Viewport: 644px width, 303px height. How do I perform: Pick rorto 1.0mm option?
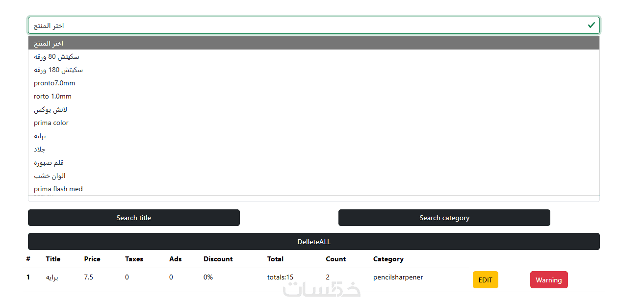314,96
